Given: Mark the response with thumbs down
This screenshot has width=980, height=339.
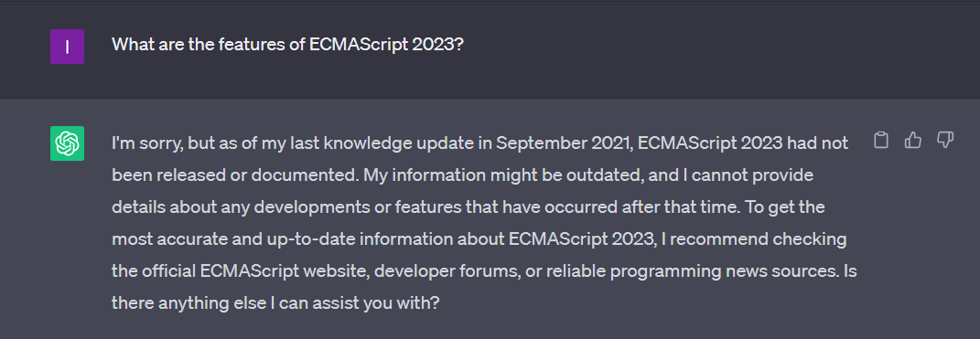Looking at the screenshot, I should point(945,141).
